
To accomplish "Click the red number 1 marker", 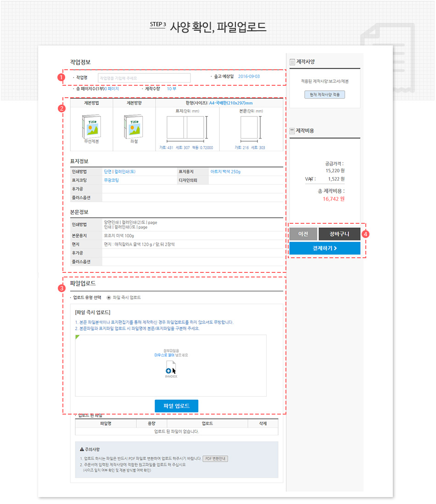I will (x=61, y=78).
